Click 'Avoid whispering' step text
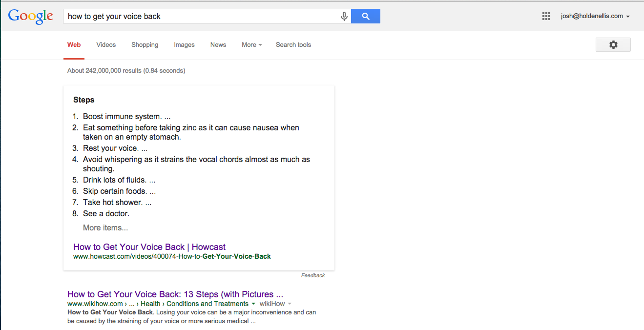This screenshot has width=644, height=330. (196, 164)
